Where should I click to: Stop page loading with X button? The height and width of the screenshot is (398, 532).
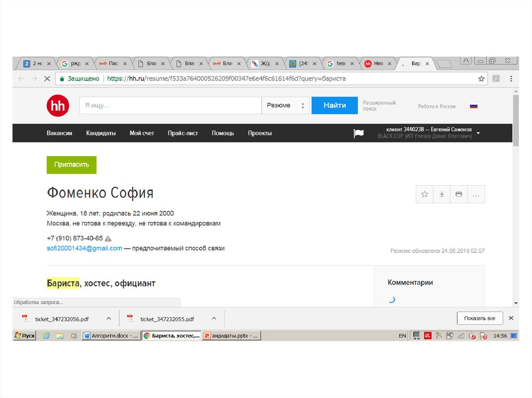pos(47,79)
